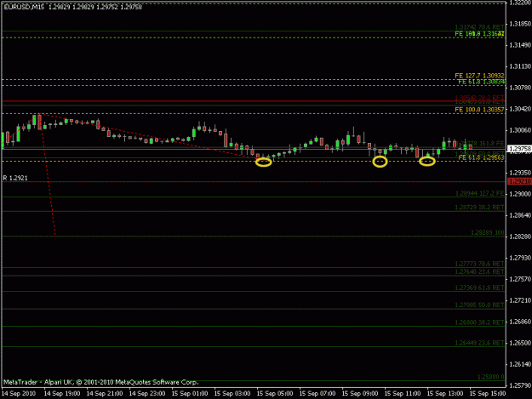Select the 1.27773 78.6 RET label
Viewport: 532px width, 399px height.
point(479,264)
